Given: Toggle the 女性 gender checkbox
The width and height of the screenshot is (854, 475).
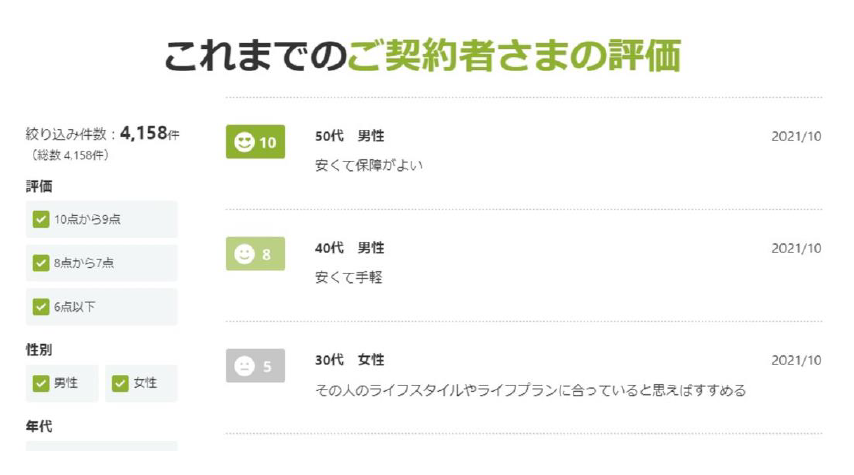Looking at the screenshot, I should (x=121, y=383).
